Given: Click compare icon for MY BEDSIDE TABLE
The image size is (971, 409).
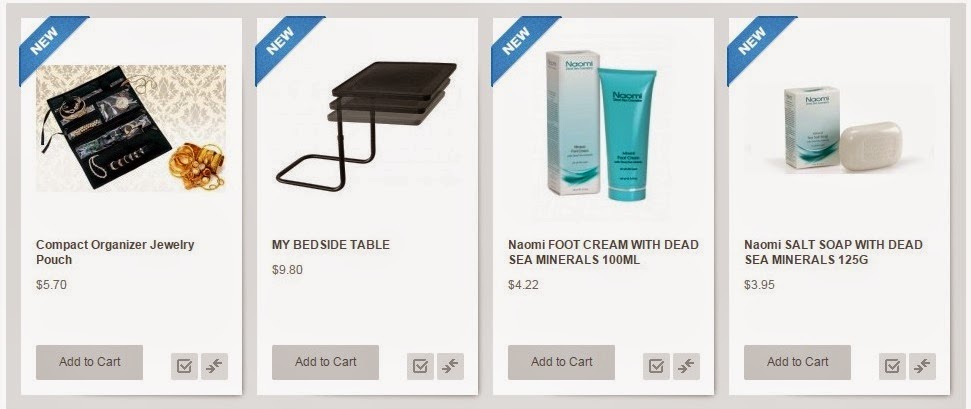Looking at the screenshot, I should point(450,366).
